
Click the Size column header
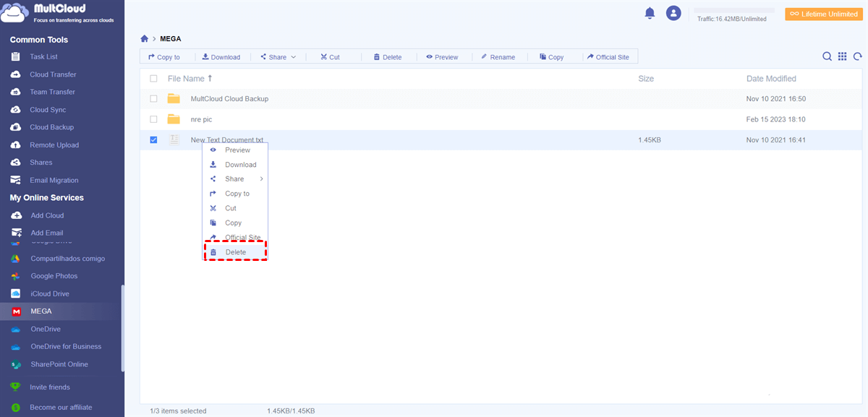(646, 79)
